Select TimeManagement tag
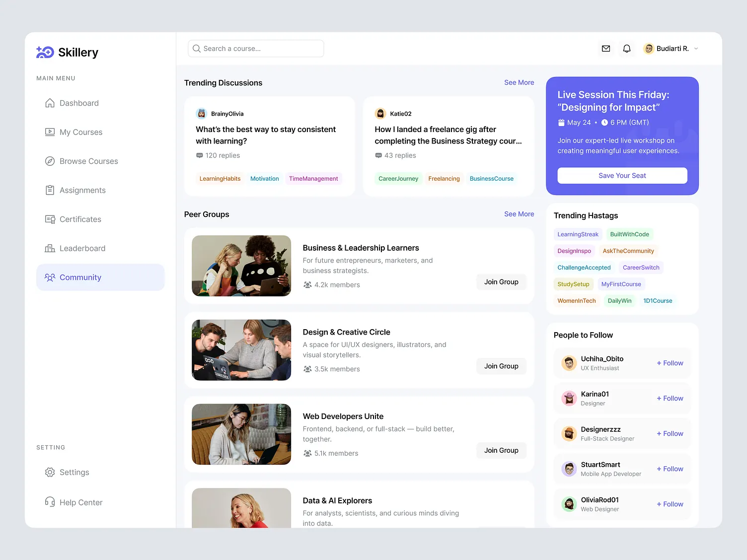The height and width of the screenshot is (560, 747). tap(313, 179)
